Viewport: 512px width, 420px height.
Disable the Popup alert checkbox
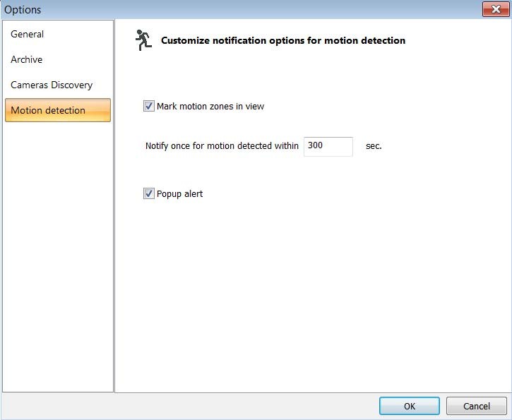148,193
